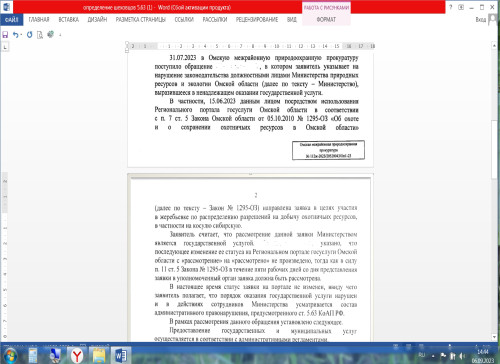The width and height of the screenshot is (500, 364).
Task: Click the tab stop selector at ruler corner
Action: (5, 47)
